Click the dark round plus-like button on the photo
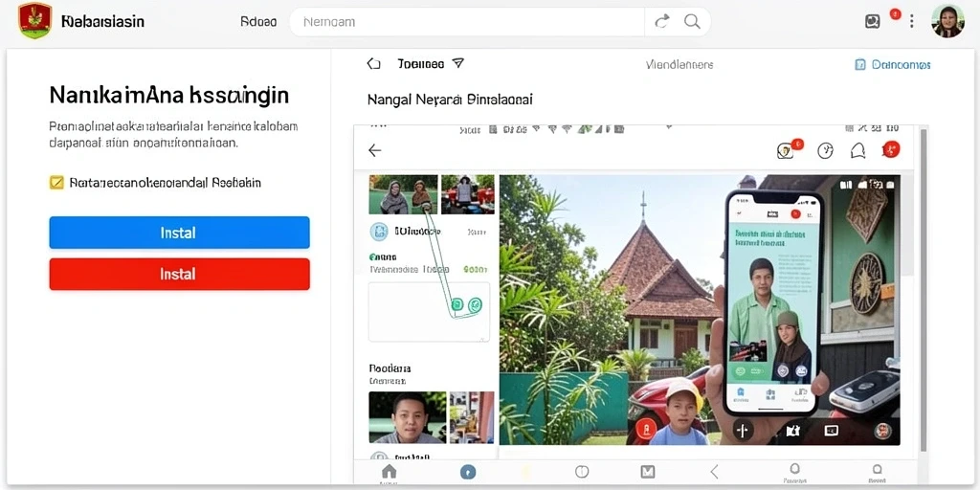 [x=743, y=430]
